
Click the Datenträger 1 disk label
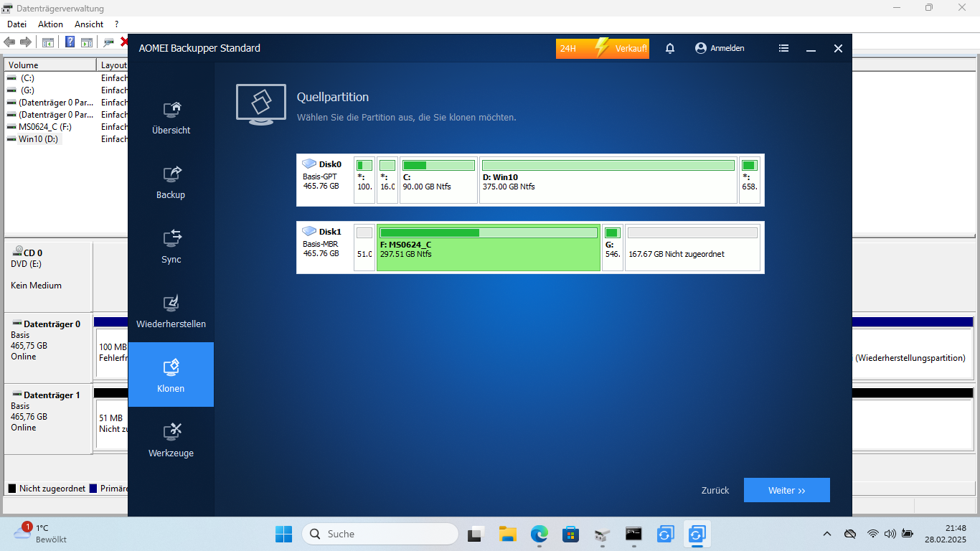(x=48, y=418)
